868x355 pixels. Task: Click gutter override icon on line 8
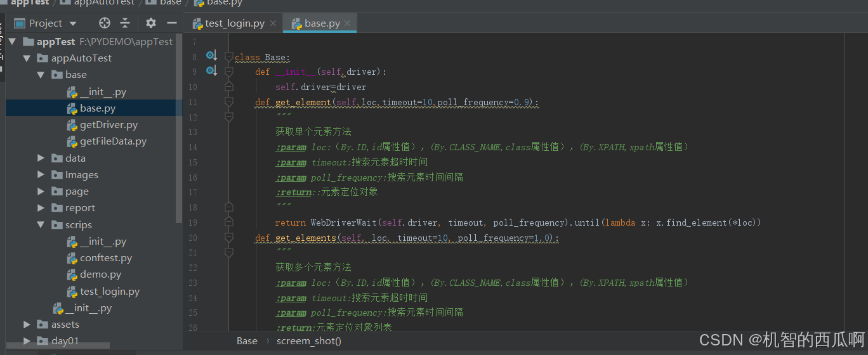click(x=211, y=56)
